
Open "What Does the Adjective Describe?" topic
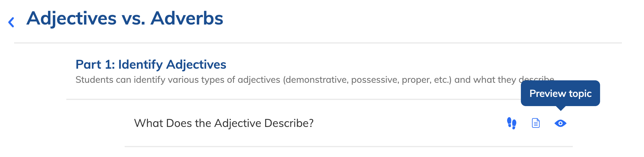pos(224,123)
